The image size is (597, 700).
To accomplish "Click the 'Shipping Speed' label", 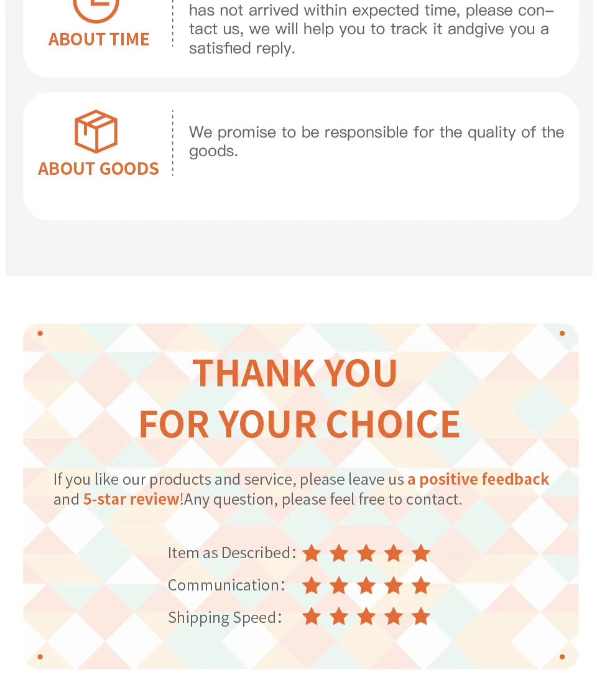I will (x=222, y=617).
